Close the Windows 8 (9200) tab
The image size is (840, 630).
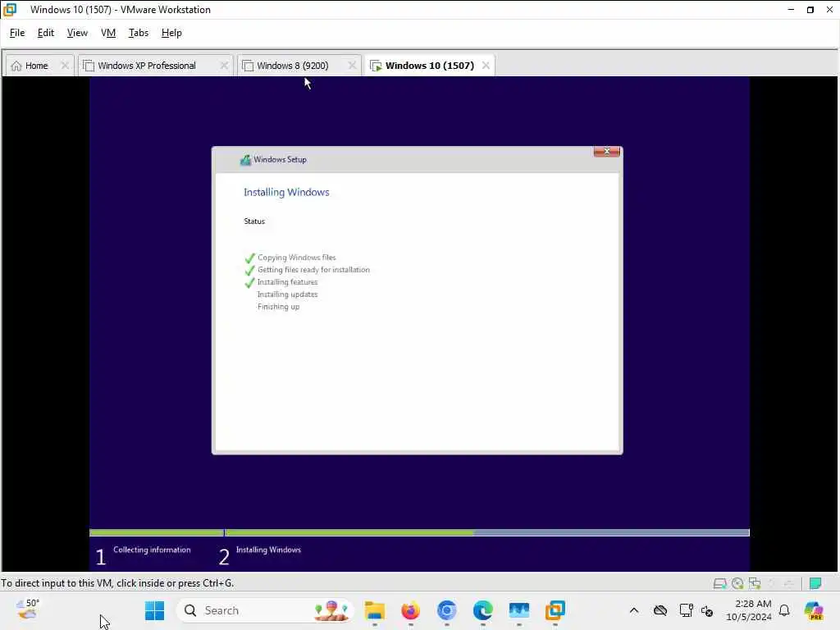(x=352, y=66)
